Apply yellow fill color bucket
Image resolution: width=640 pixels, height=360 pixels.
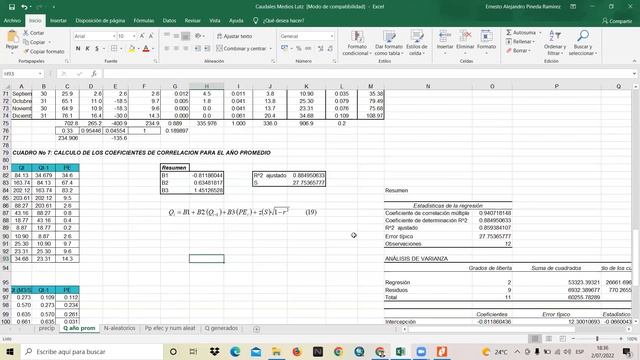pyautogui.click(x=131, y=49)
